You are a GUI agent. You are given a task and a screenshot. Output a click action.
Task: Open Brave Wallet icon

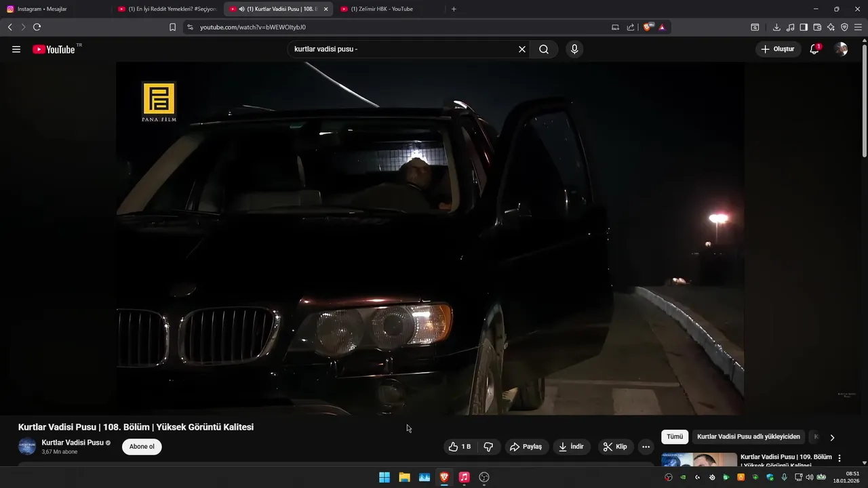817,27
